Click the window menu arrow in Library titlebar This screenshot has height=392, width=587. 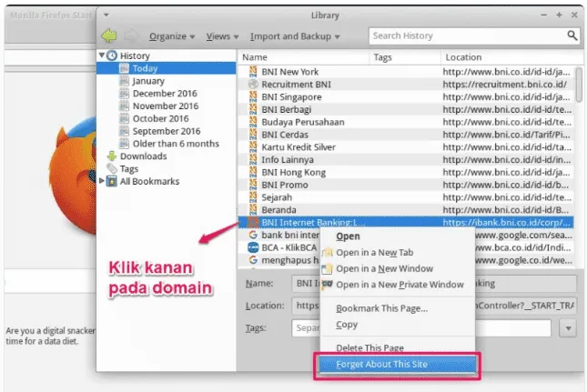point(106,15)
